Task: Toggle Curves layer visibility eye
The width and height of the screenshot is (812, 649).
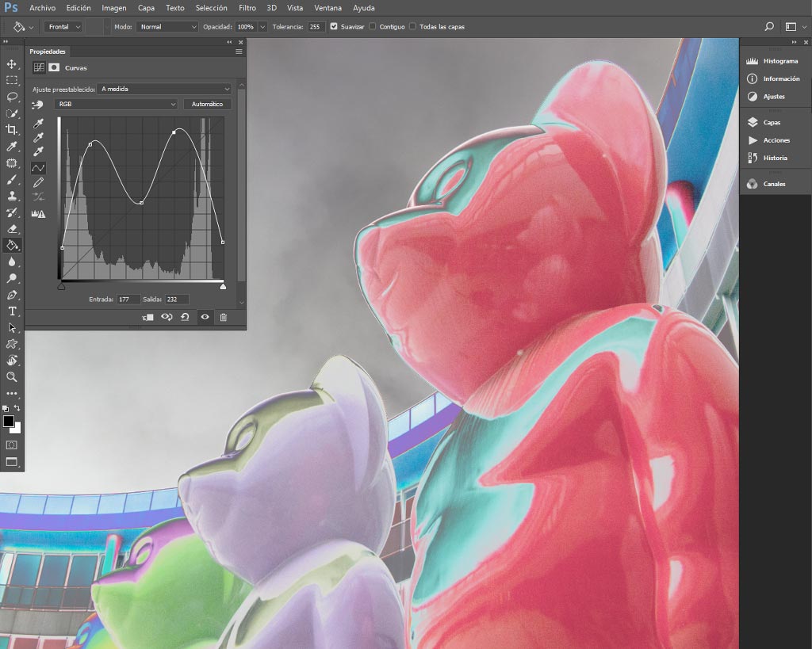Action: [x=205, y=317]
